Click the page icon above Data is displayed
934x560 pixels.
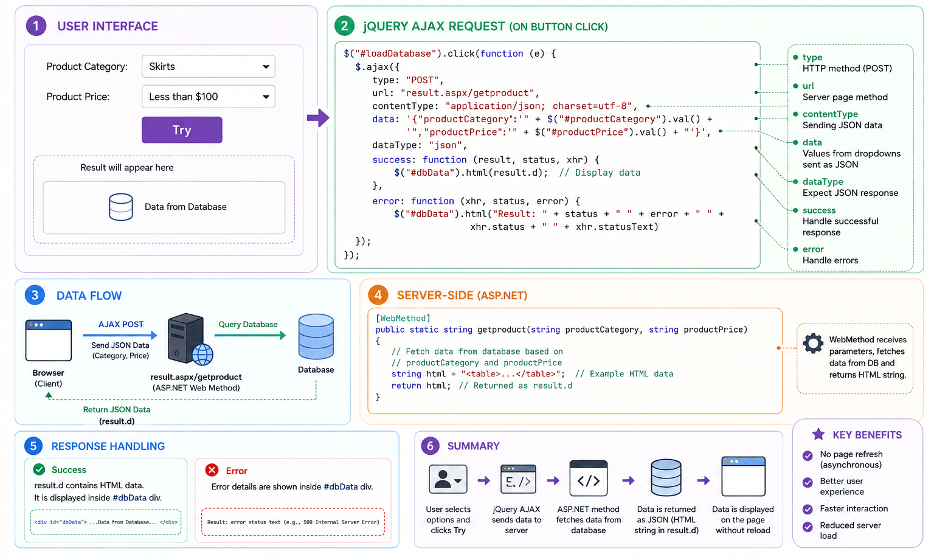point(743,477)
